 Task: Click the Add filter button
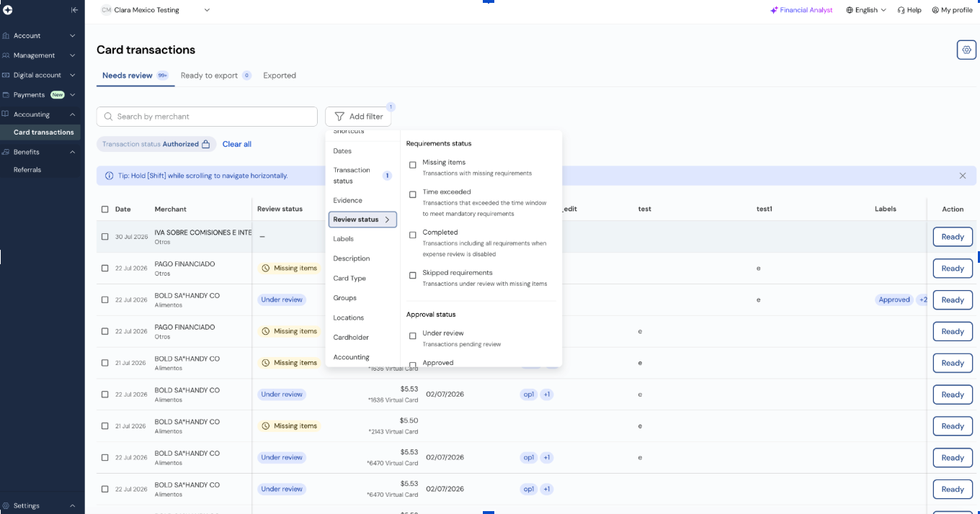358,117
